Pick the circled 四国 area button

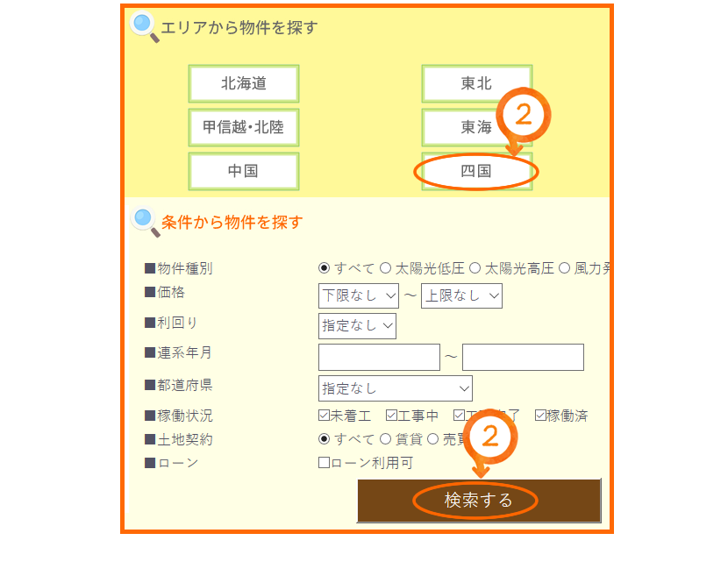point(477,171)
